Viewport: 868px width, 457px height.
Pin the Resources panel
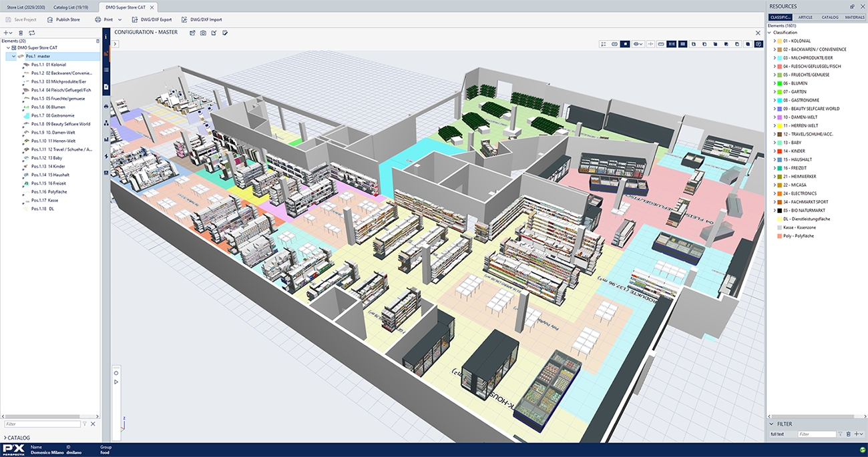coord(852,6)
